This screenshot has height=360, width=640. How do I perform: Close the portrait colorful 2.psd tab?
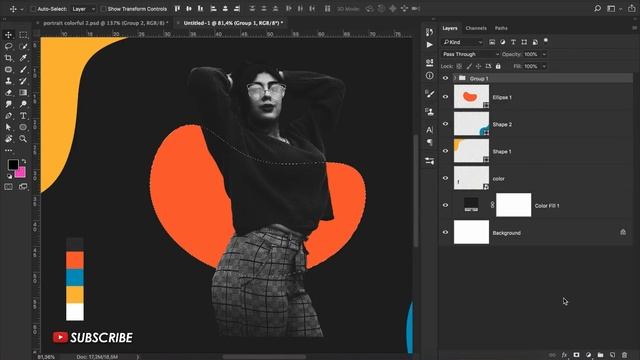[x=38, y=23]
